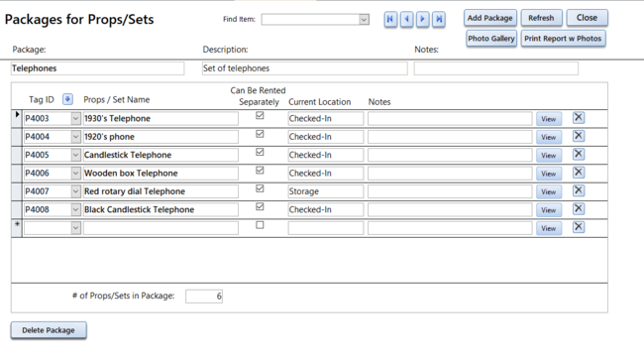Open the Photo Gallery

(x=491, y=39)
